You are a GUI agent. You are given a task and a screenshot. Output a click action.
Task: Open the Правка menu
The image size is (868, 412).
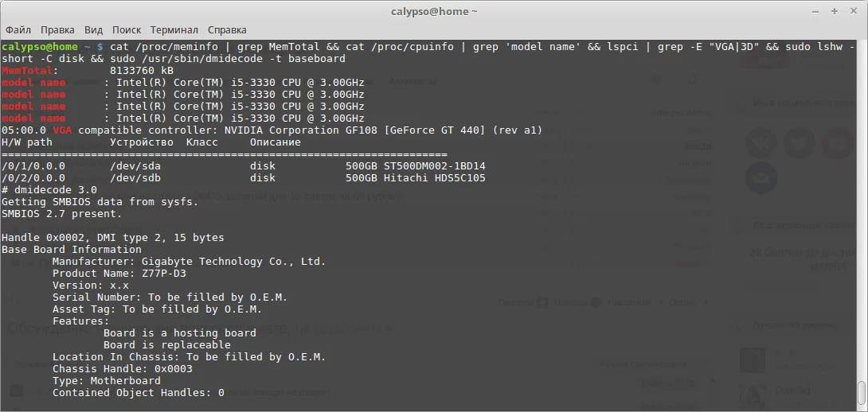pos(57,30)
